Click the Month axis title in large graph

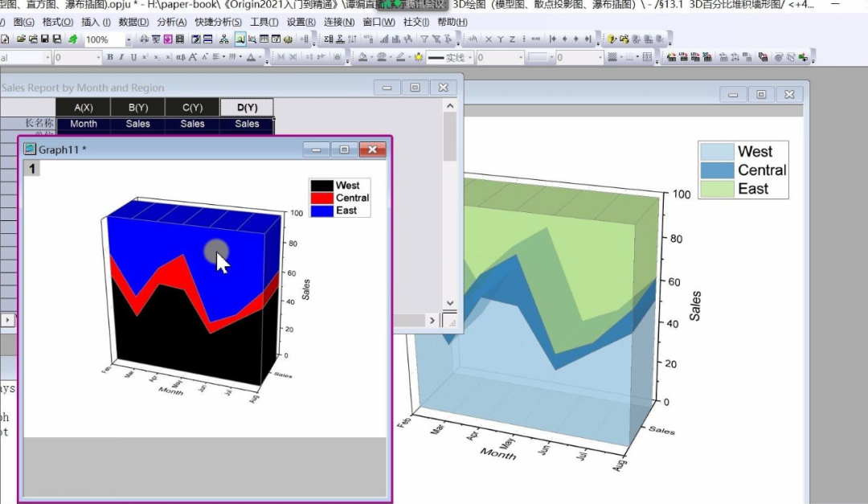[x=498, y=453]
